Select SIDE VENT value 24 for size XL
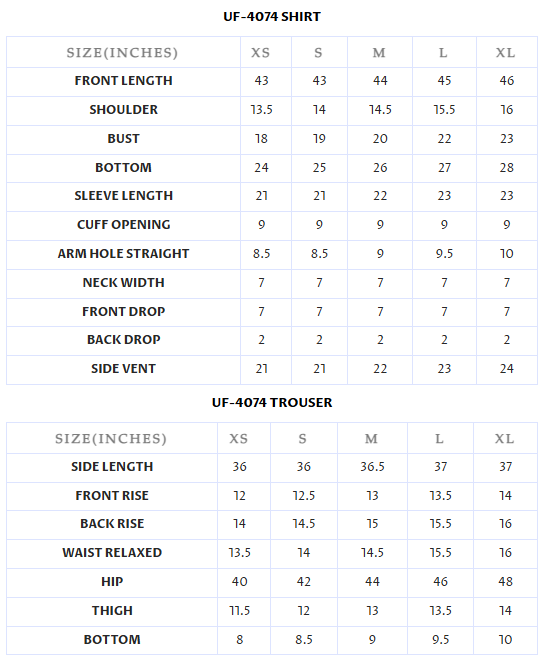The image size is (544, 662). tap(506, 369)
